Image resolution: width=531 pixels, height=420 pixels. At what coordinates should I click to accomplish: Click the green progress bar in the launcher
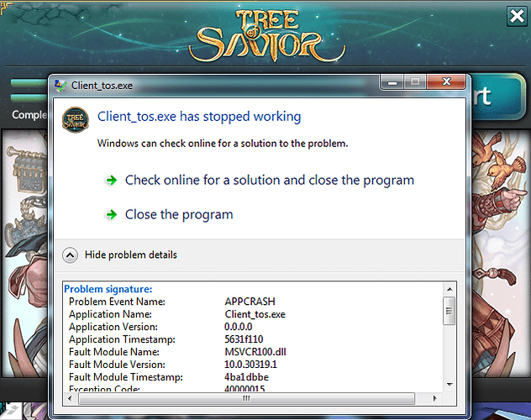pos(29,83)
